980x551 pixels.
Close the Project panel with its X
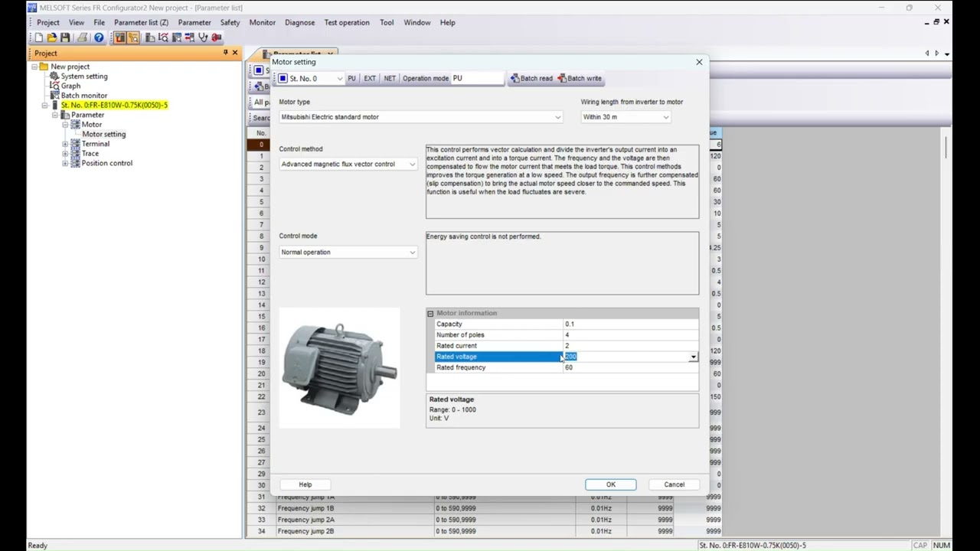click(x=235, y=53)
